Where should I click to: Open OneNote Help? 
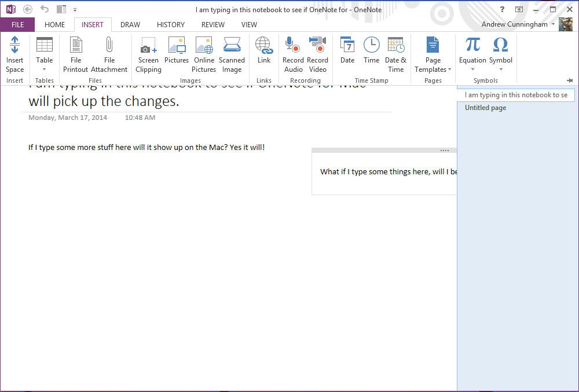(x=502, y=9)
